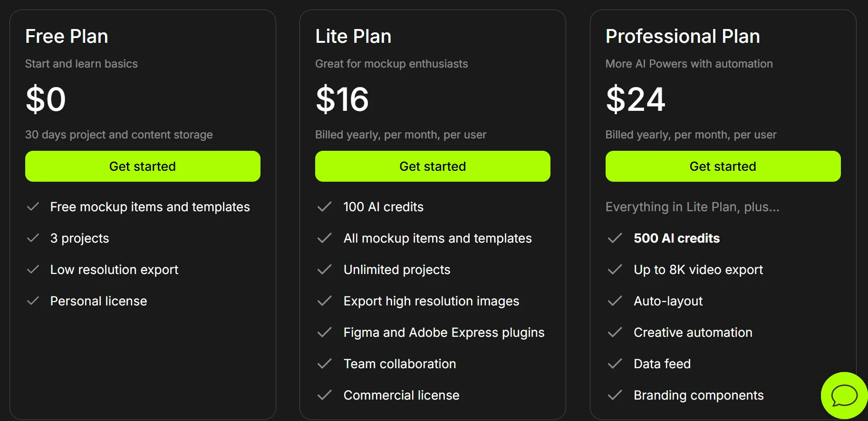Click the Free Plan heading
Screen dimensions: 868x421
coord(67,36)
